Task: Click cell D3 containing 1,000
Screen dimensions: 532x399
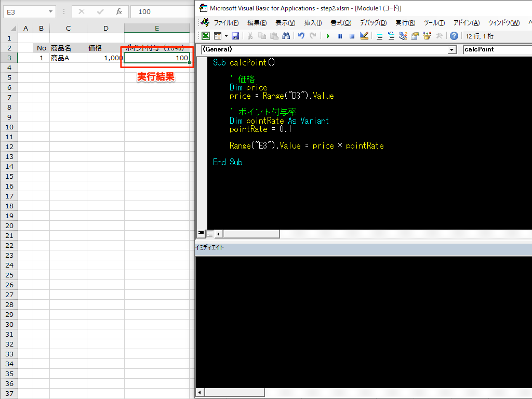Action: point(105,58)
